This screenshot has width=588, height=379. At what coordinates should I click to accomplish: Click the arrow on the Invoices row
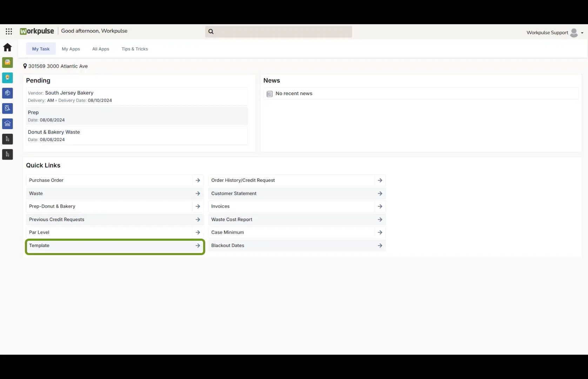pyautogui.click(x=380, y=206)
